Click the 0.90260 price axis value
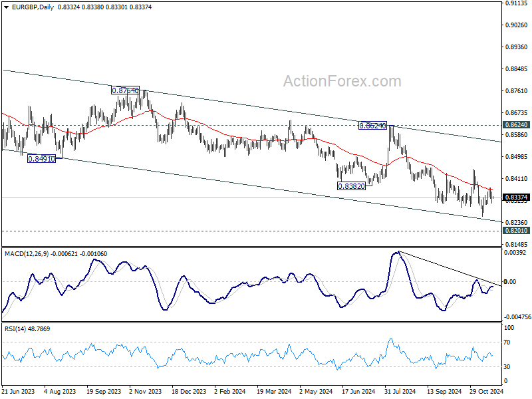532x399 pixels. point(517,25)
